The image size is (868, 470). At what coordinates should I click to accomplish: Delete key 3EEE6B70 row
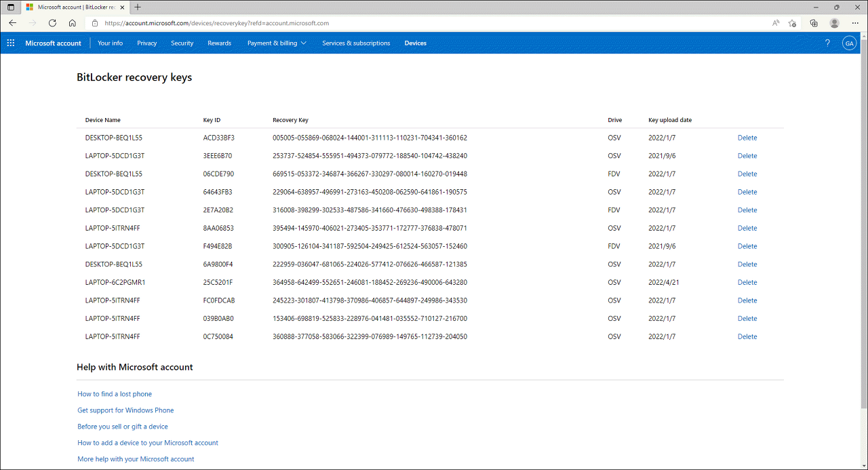point(747,155)
